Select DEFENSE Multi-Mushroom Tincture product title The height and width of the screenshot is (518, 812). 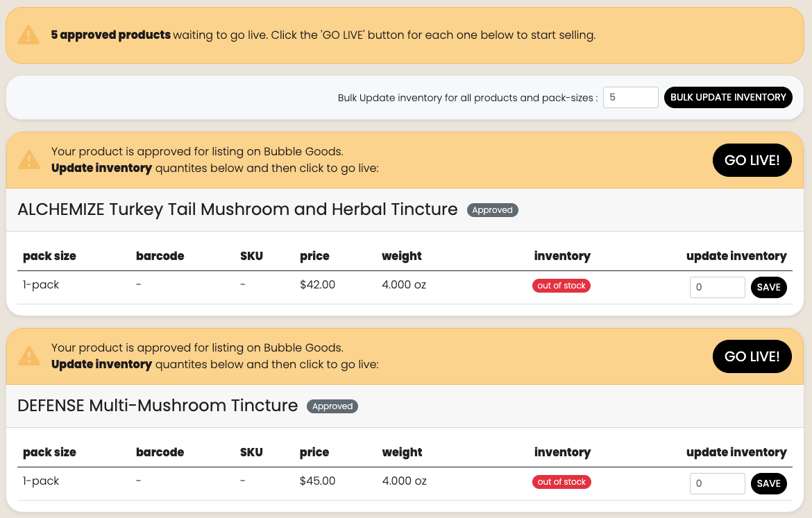(158, 405)
